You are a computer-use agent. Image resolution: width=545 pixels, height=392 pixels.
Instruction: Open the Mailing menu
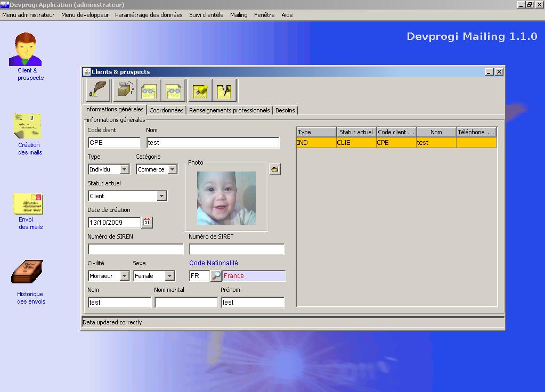pos(239,15)
